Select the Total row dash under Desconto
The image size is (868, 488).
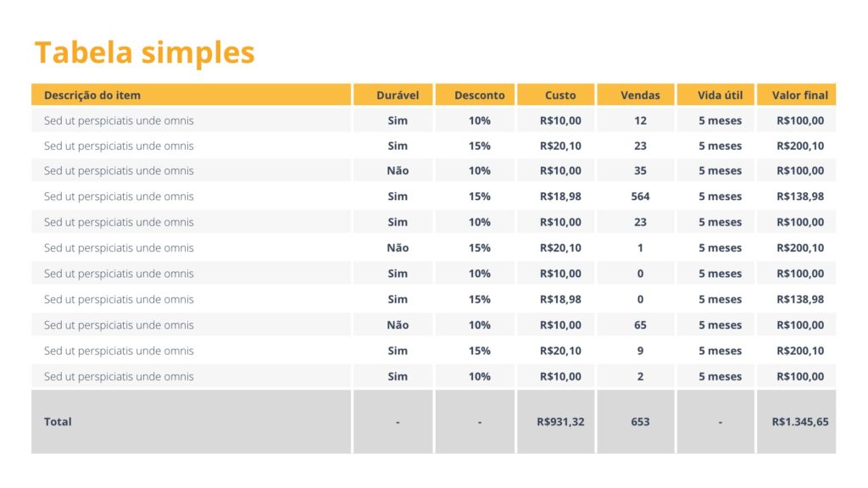pos(479,422)
